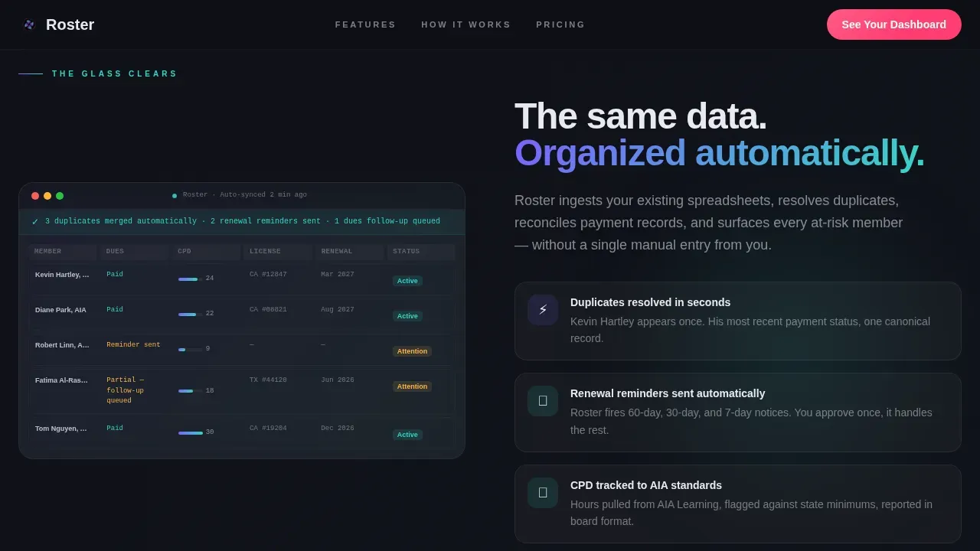Select the Fatima Al-Ras member cell
This screenshot has width=980, height=551.
(61, 380)
